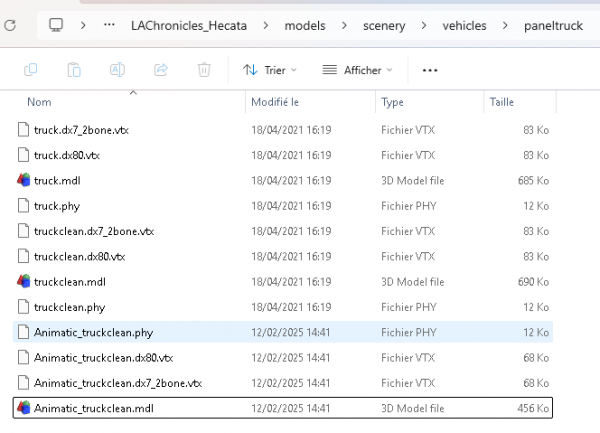Click the Delete trash icon
The image size is (600, 433).
pos(204,70)
